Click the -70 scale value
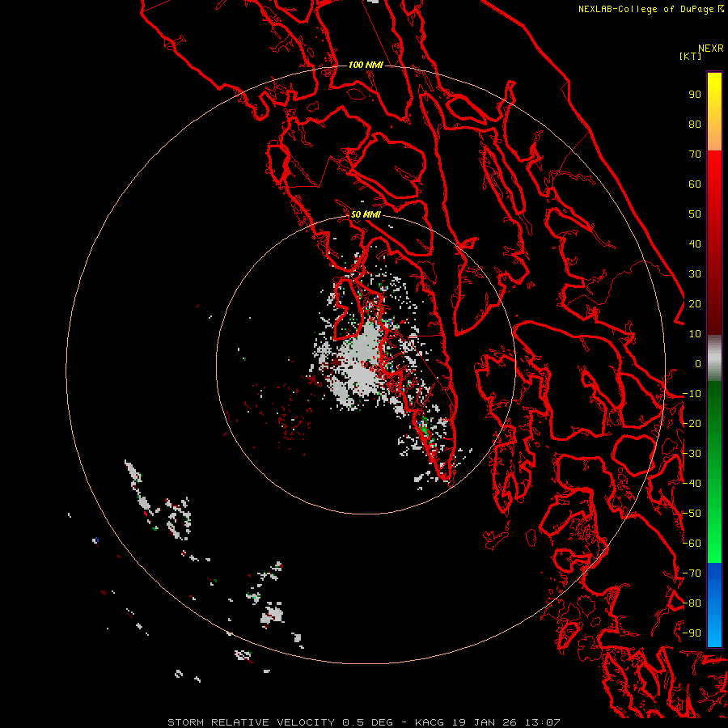 692,574
